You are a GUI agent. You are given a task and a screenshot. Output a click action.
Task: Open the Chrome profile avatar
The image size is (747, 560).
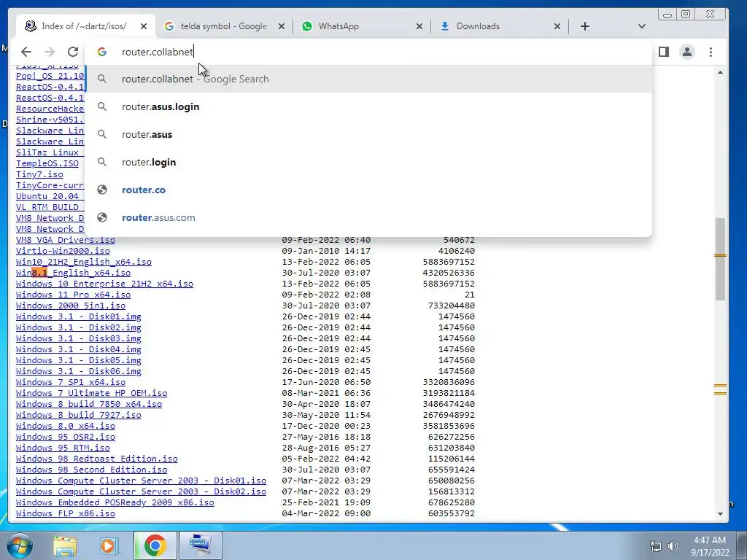pos(687,52)
